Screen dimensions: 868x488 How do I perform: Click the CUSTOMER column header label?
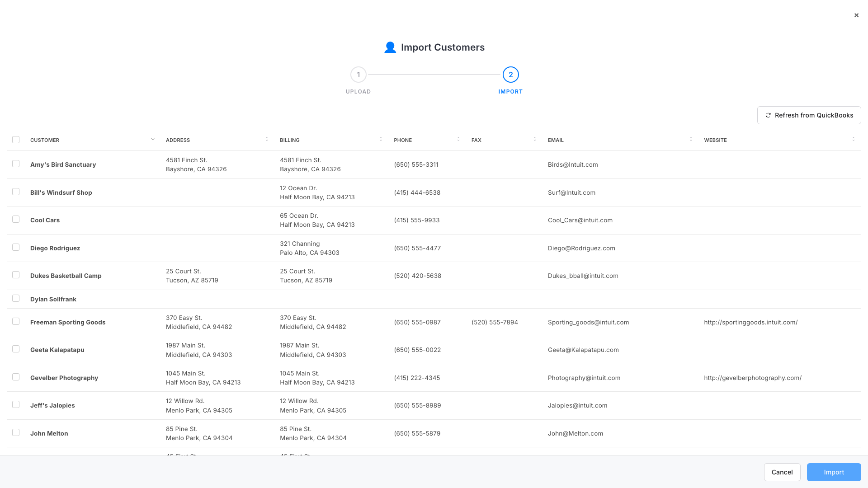(x=45, y=140)
